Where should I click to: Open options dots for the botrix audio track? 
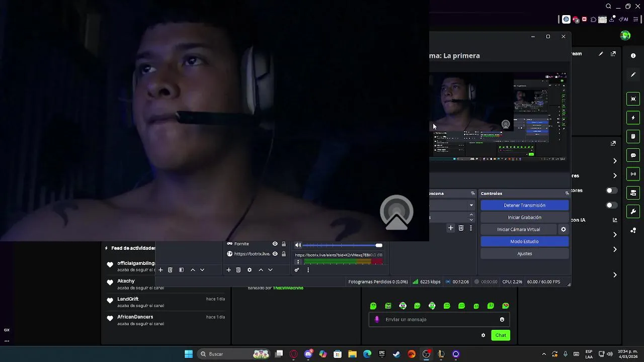298,262
